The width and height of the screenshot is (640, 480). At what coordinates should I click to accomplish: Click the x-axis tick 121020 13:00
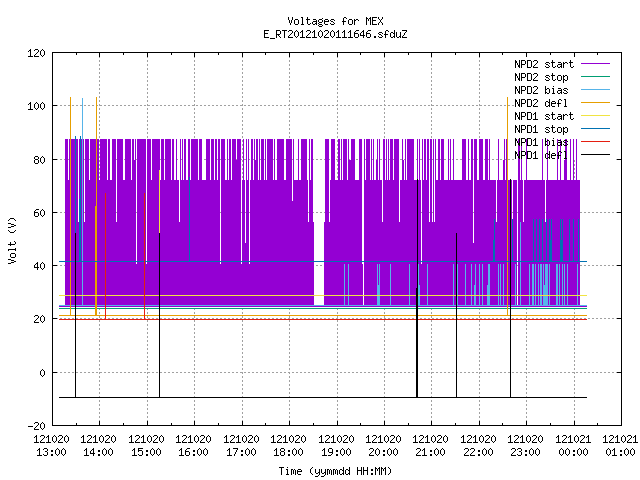pyautogui.click(x=51, y=446)
